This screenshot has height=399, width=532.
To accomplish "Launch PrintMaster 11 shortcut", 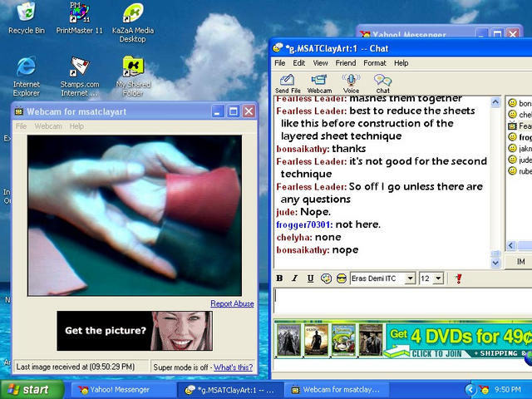I will (x=80, y=17).
